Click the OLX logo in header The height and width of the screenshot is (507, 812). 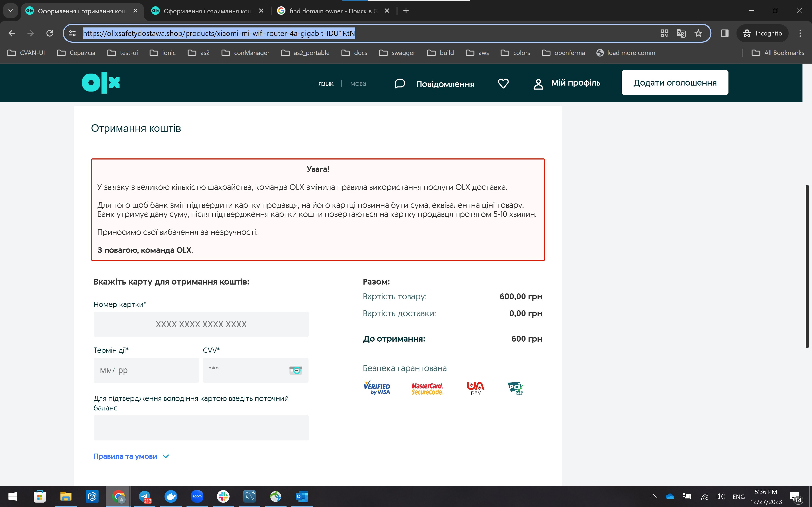[x=101, y=83]
